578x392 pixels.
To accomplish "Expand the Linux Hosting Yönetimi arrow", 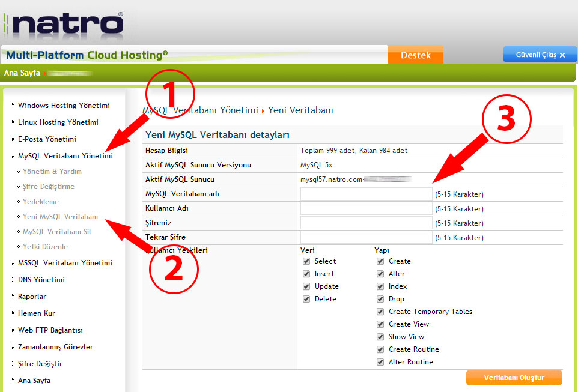I will click(13, 122).
